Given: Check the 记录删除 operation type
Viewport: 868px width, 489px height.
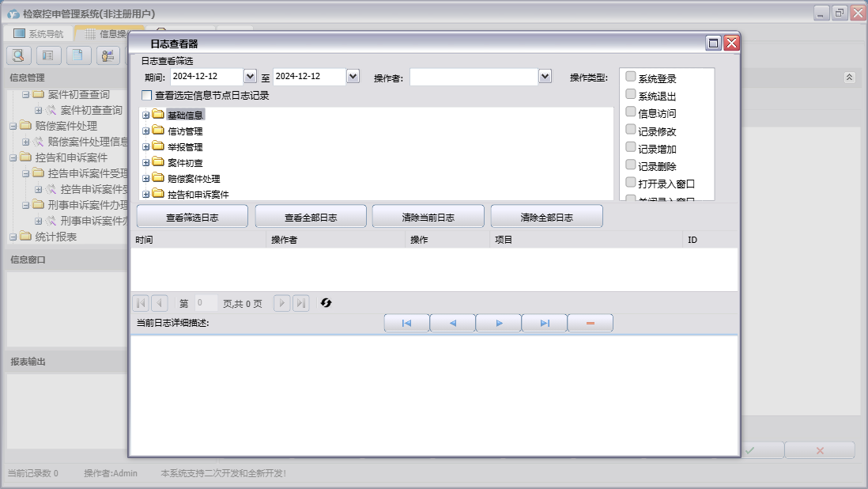Looking at the screenshot, I should 631,165.
